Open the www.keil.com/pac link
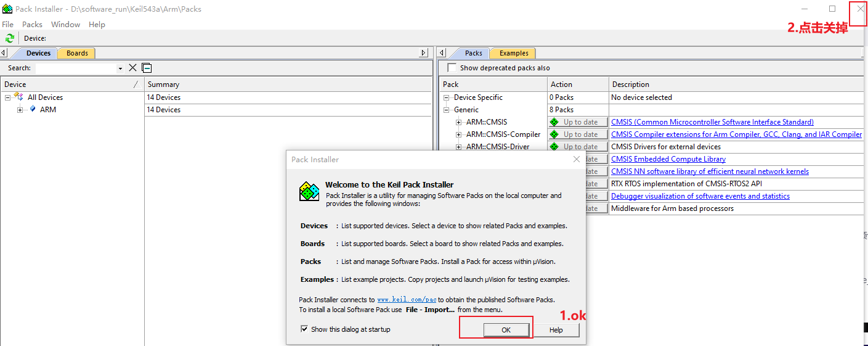The image size is (868, 346). pos(407,300)
